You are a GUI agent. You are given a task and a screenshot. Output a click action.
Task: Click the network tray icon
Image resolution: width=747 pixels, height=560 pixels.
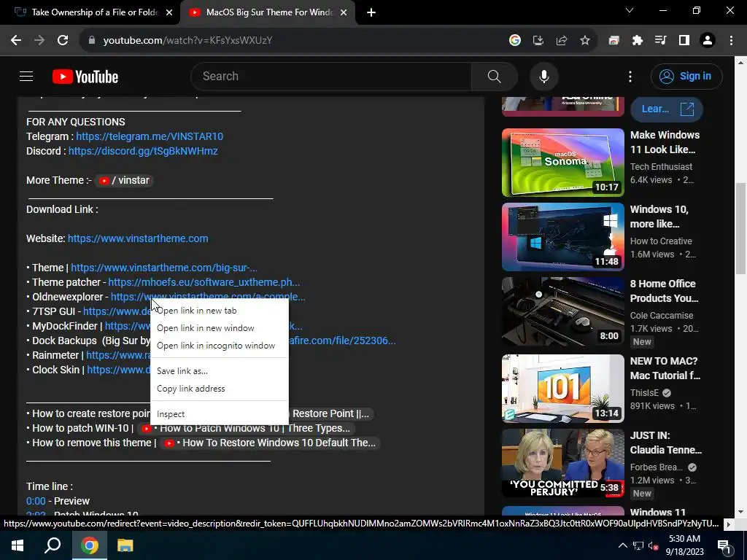(638, 545)
